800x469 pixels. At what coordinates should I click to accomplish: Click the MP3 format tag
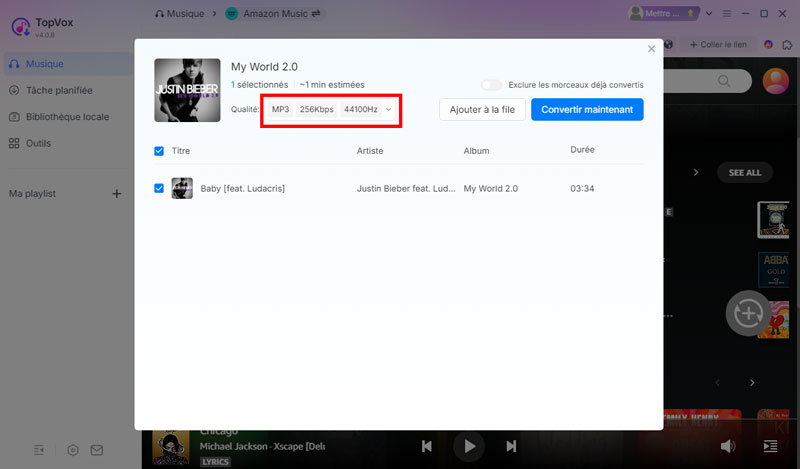coord(280,109)
